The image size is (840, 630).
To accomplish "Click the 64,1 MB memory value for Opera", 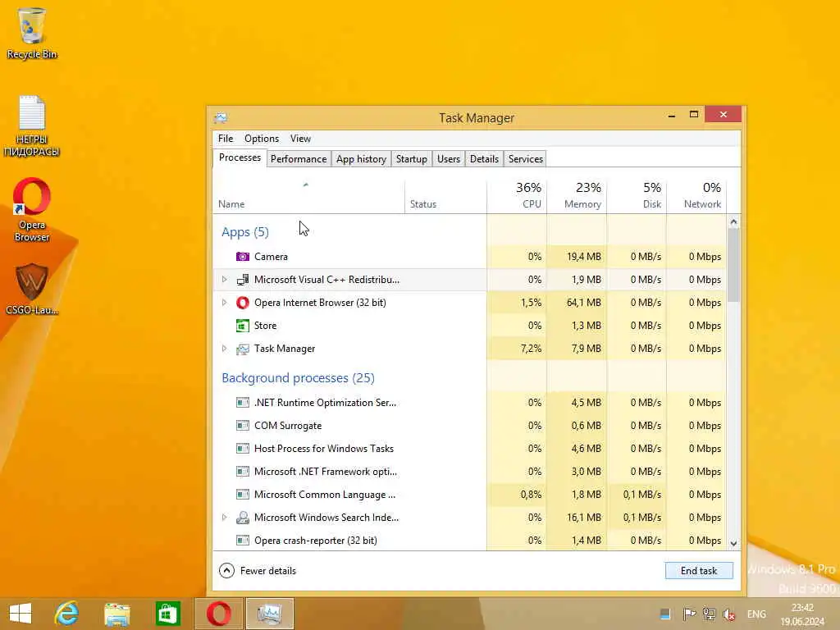I will point(583,303).
